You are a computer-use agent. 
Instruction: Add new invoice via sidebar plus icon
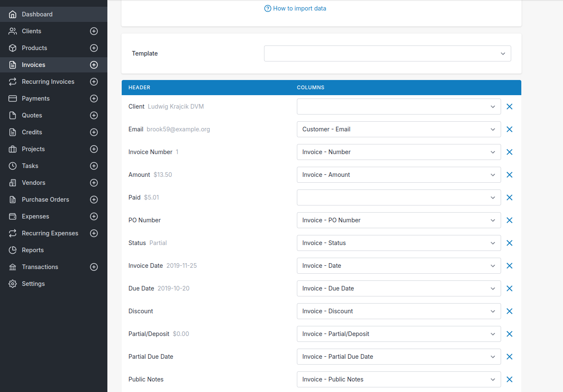click(x=94, y=65)
